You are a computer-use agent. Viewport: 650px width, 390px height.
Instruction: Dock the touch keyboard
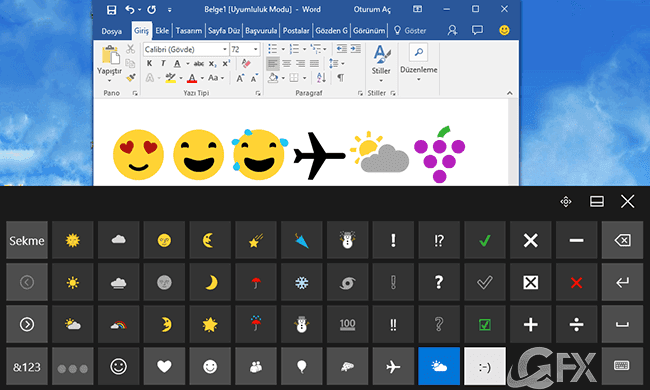(597, 202)
